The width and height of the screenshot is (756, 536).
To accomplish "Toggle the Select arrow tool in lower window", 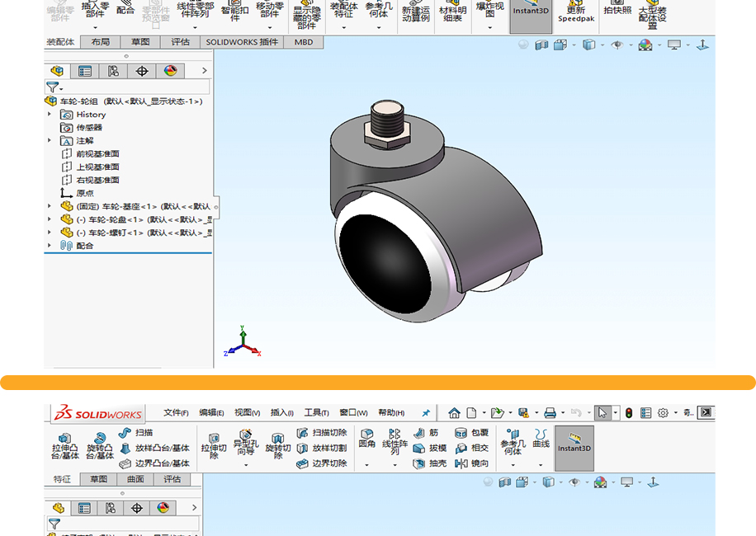I will click(602, 412).
